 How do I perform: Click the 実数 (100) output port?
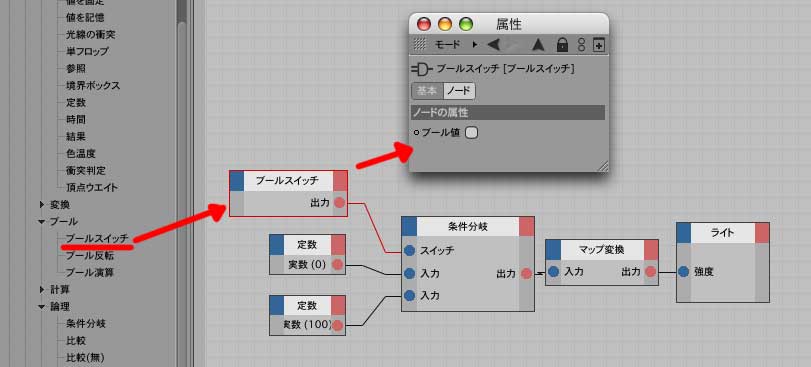pos(337,325)
